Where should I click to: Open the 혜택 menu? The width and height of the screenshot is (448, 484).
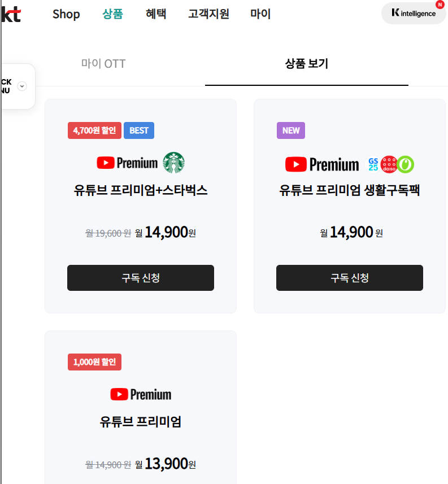pyautogui.click(x=156, y=14)
